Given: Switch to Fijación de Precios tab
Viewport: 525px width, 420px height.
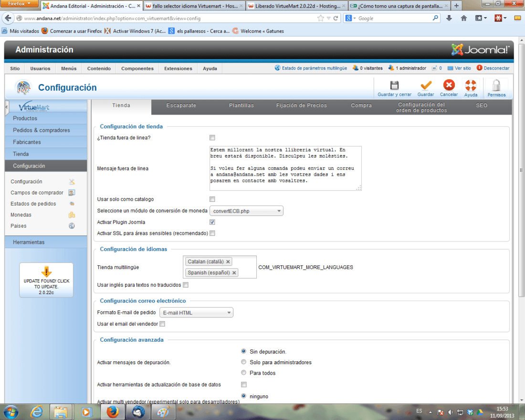Looking at the screenshot, I should pyautogui.click(x=301, y=105).
